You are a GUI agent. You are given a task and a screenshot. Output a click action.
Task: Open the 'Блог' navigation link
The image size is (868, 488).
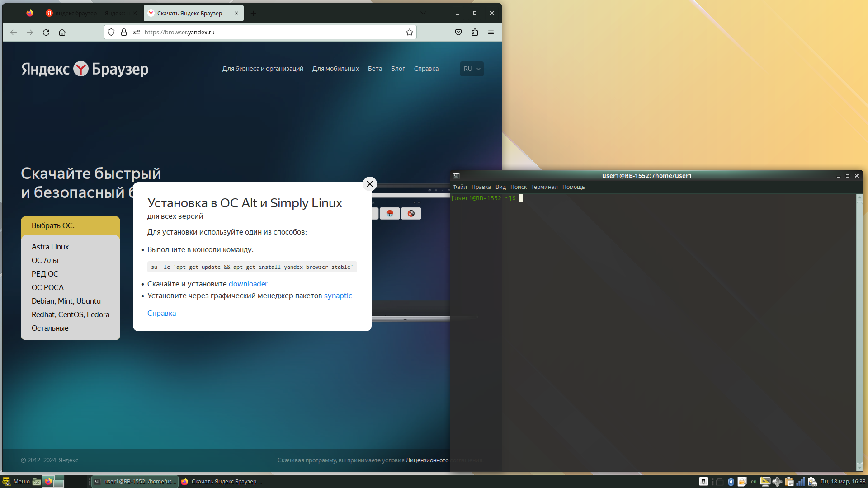[x=398, y=69]
